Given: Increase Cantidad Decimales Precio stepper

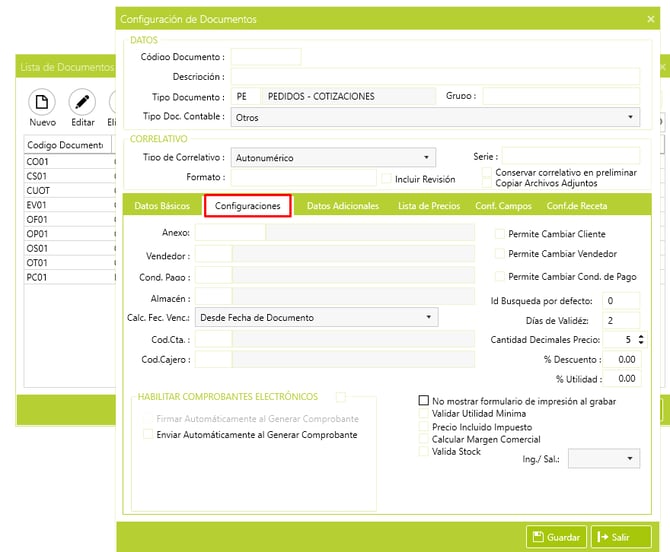Looking at the screenshot, I should point(640,336).
